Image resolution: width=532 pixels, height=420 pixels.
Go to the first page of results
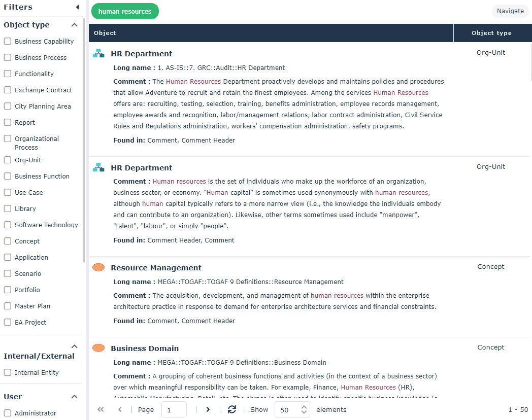101,409
